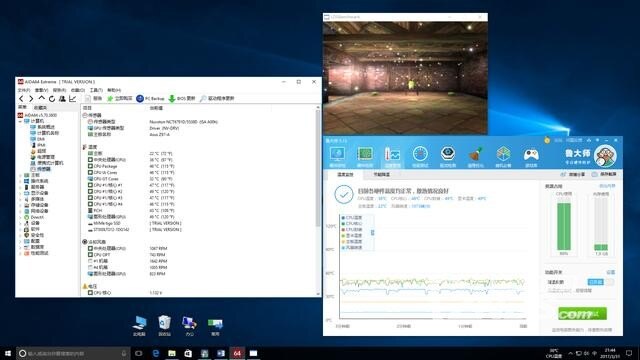This screenshot has width=640, height=360.
Task: Open the Windows Start menu
Action: (8, 353)
